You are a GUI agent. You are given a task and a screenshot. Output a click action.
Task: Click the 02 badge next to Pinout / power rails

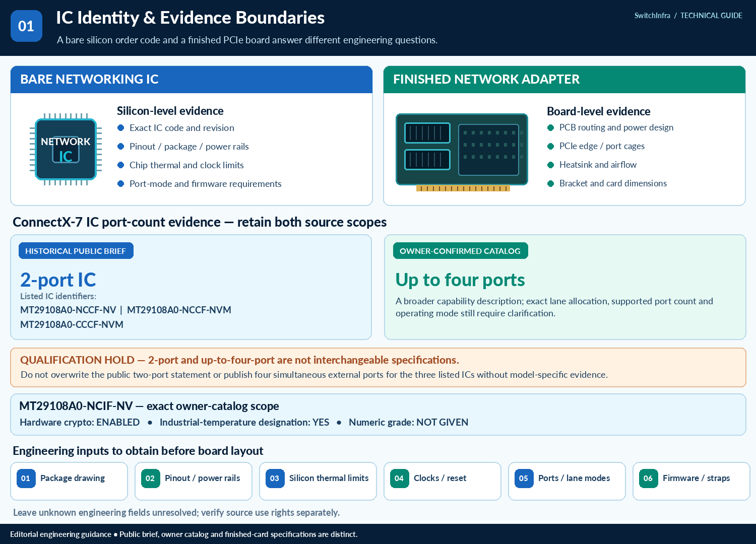[x=150, y=479]
